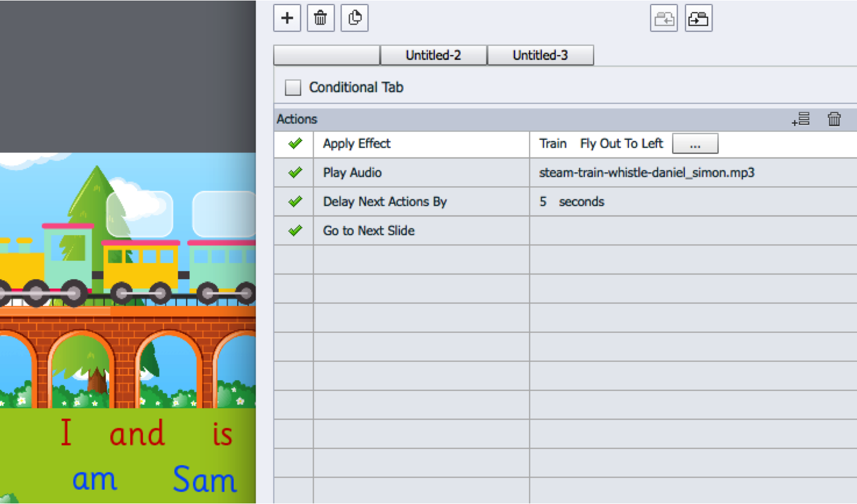Viewport: 857px width, 504px height.
Task: Switch to the Untitled-2 tab
Action: tap(433, 55)
